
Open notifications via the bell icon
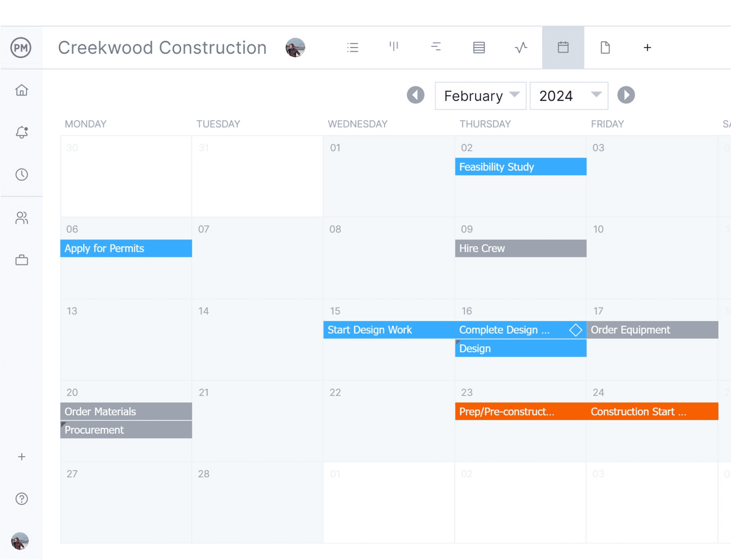(22, 132)
